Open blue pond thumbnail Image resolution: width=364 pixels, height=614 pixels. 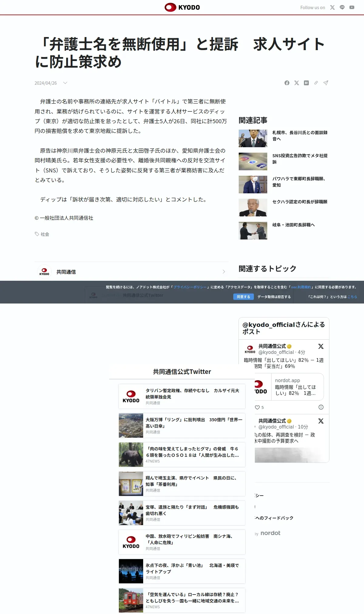click(131, 571)
